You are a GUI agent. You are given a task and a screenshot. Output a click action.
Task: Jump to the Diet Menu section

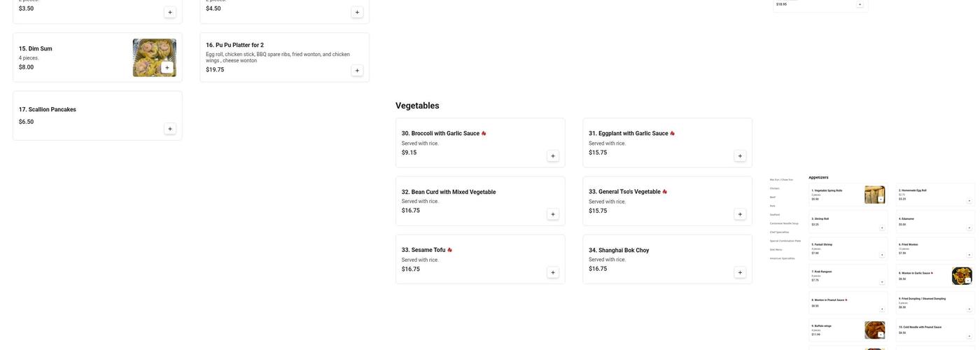pyautogui.click(x=776, y=249)
